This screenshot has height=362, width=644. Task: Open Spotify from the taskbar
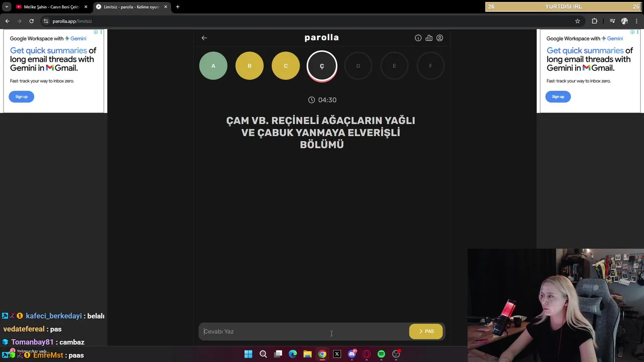381,354
